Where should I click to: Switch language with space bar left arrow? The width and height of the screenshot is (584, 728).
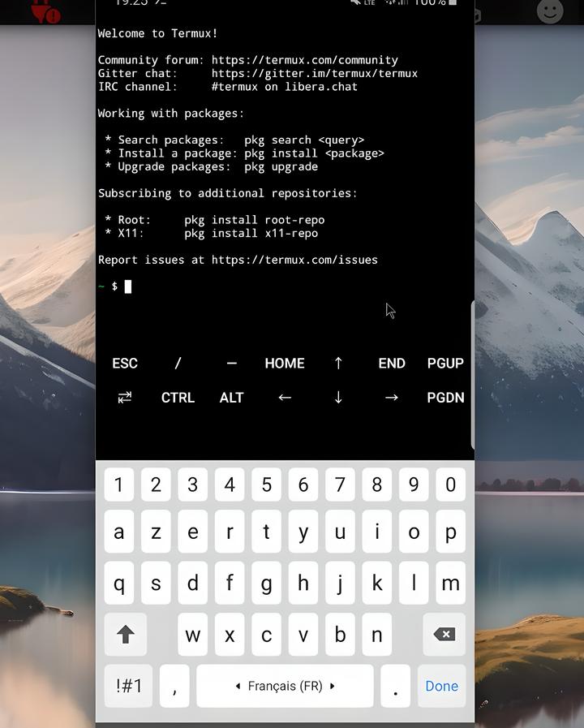(x=238, y=686)
